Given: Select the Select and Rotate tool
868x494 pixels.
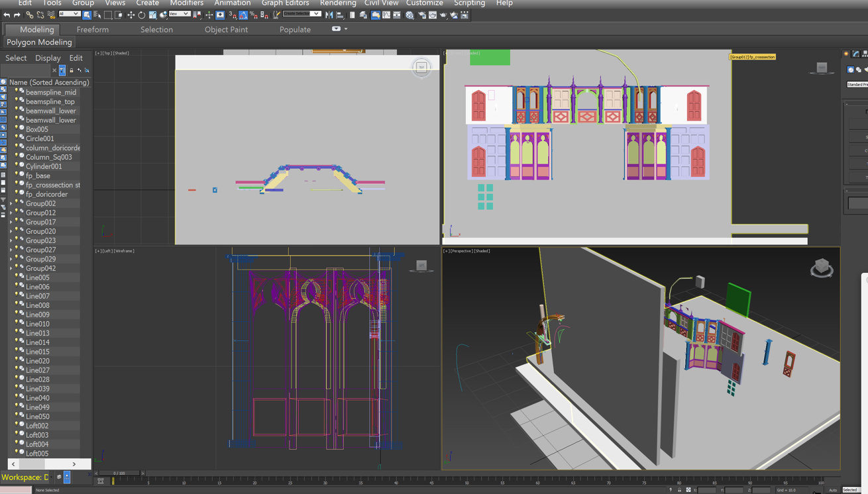Looking at the screenshot, I should tap(142, 15).
